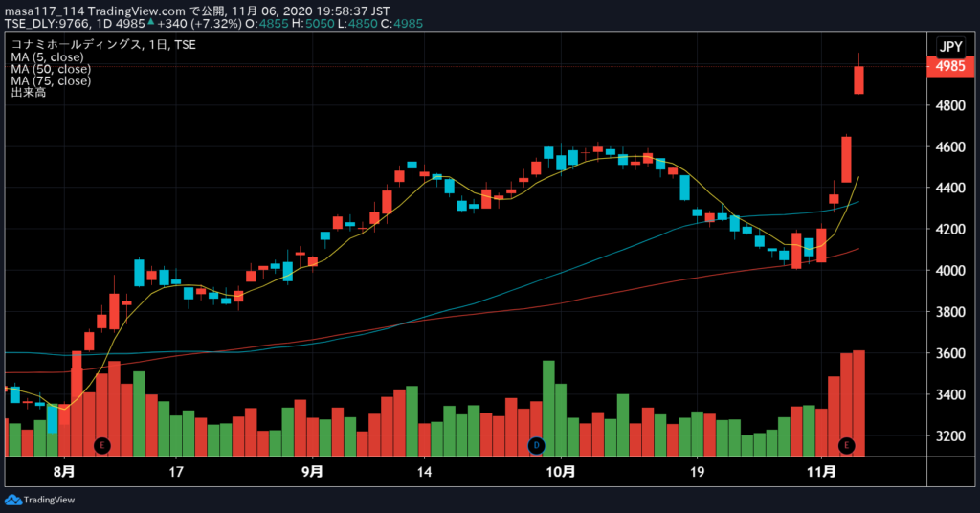Click the O:4855 open value

266,24
